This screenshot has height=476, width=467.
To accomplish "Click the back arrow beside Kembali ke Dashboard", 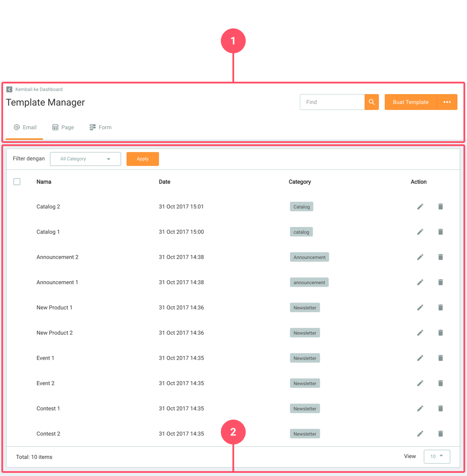I will click(9, 89).
